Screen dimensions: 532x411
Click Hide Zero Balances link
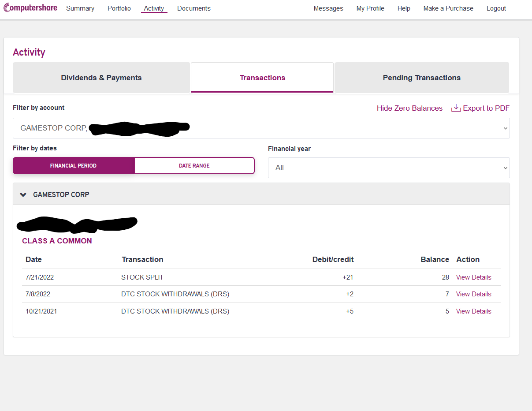pos(409,108)
